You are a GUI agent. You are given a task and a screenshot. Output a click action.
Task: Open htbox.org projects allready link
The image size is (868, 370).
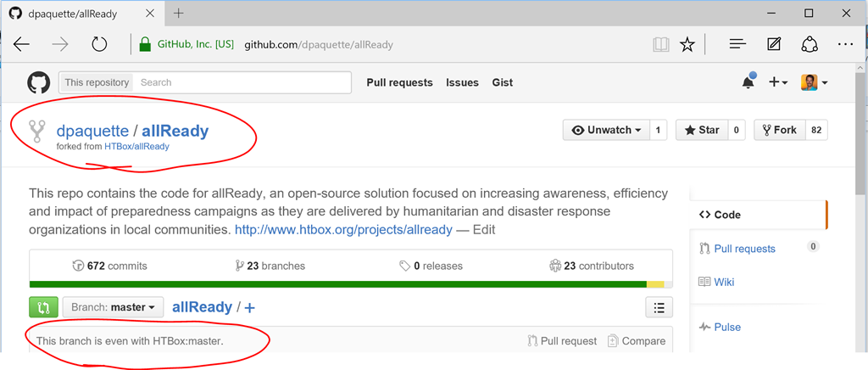coord(344,229)
